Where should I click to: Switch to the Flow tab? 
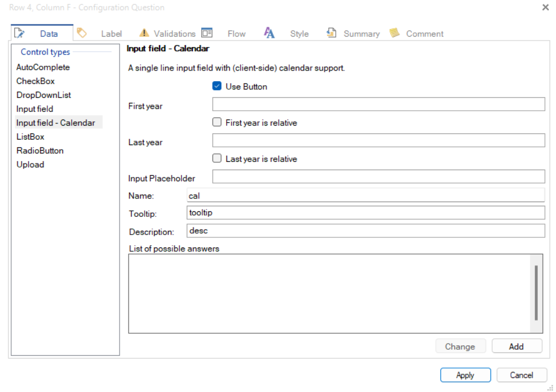[236, 34]
